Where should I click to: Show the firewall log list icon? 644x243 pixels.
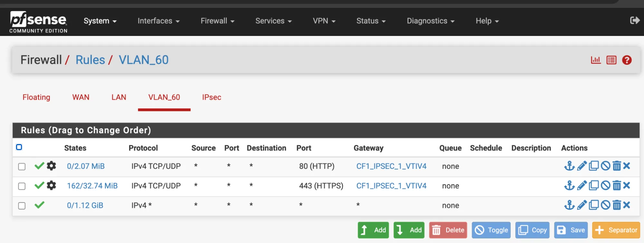coord(611,60)
